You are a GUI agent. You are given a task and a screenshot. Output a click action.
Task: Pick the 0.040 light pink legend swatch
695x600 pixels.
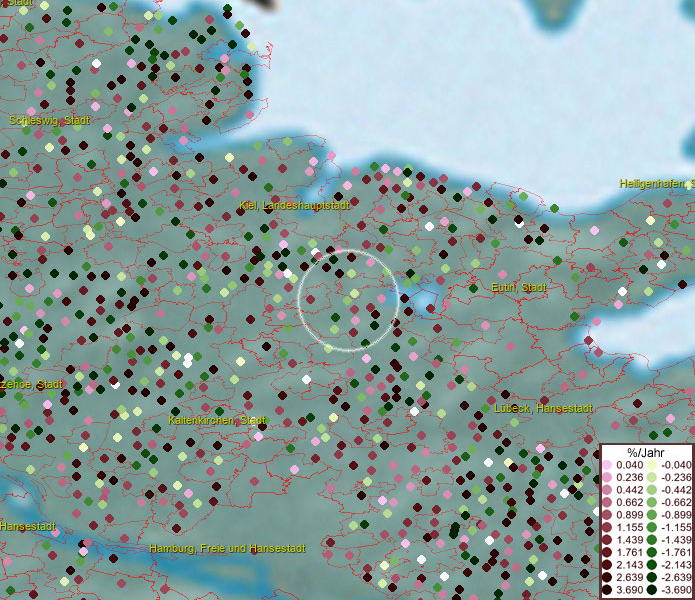click(607, 464)
